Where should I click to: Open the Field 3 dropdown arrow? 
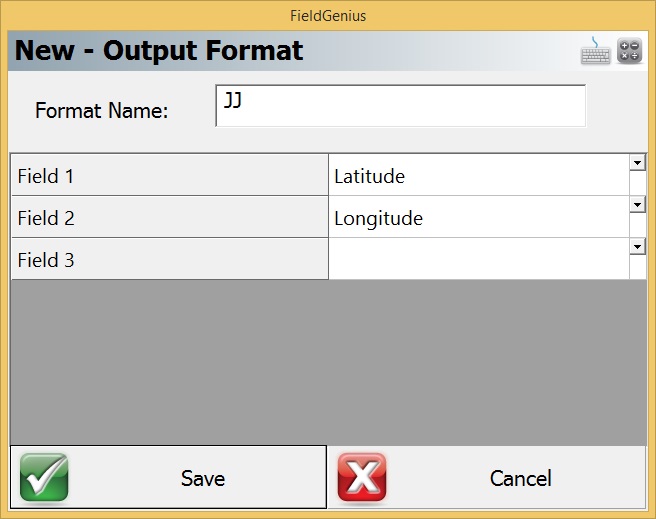(637, 246)
